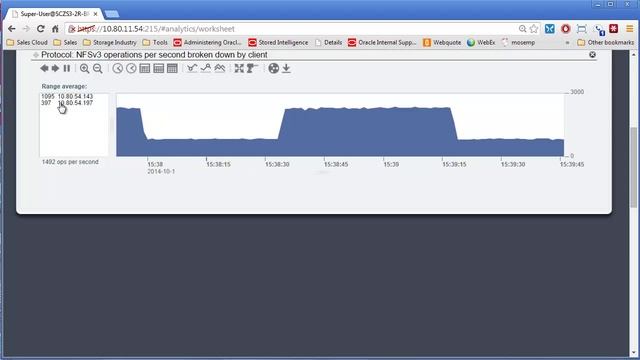Select the first calendar (day) view icon
Viewport: 640px width, 360px height.
tap(145, 69)
